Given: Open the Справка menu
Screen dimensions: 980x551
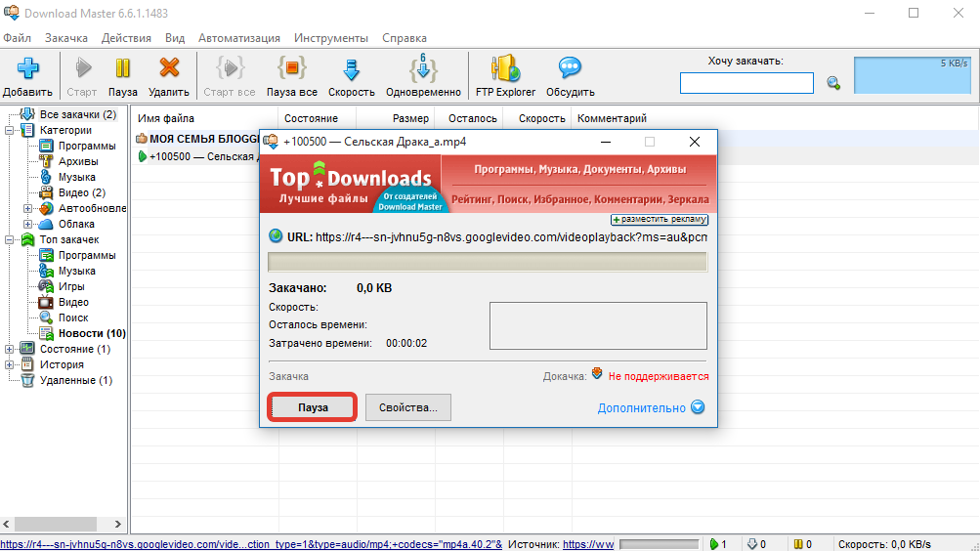Looking at the screenshot, I should (x=405, y=38).
